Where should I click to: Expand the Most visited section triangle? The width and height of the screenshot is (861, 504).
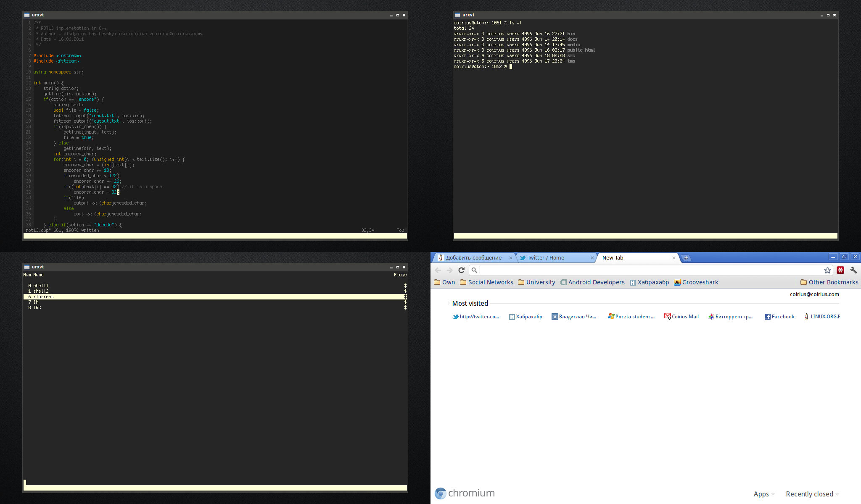pos(448,303)
